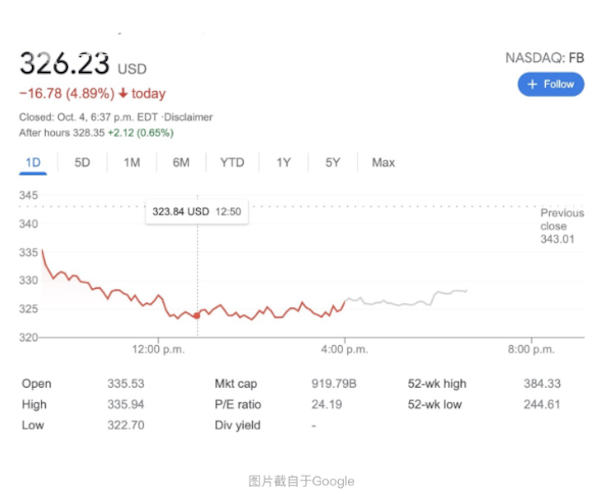Click the 4:00 p.m. axis label
The height and width of the screenshot is (494, 600).
tap(344, 349)
